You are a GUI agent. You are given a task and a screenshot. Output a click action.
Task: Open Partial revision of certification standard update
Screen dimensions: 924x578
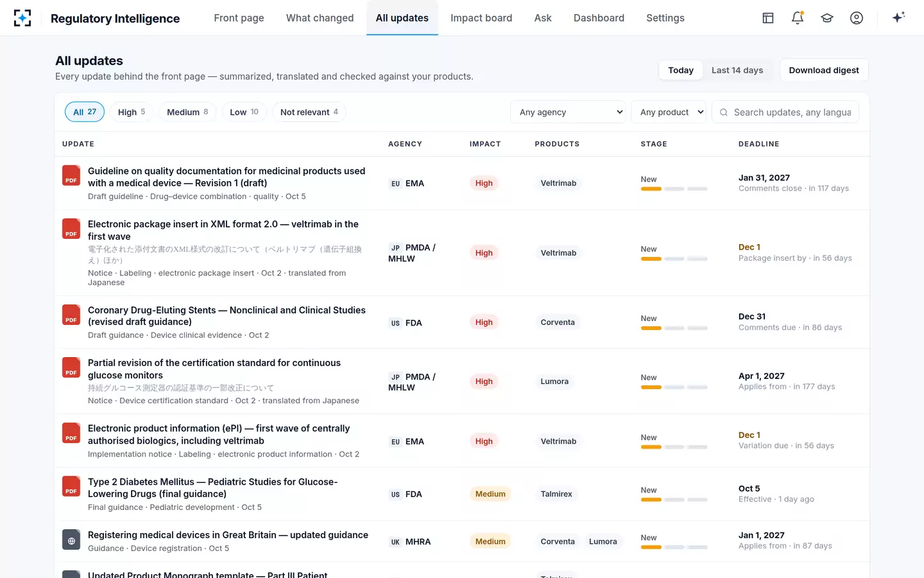click(214, 369)
